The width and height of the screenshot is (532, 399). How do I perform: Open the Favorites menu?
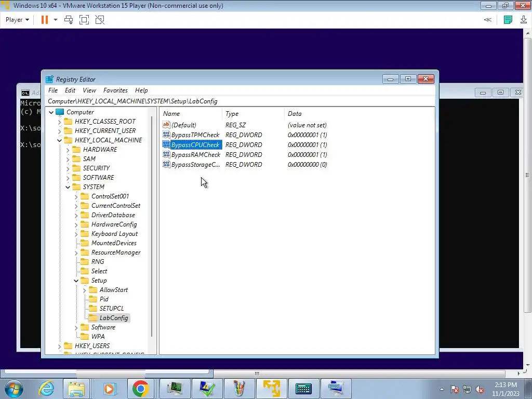click(115, 90)
